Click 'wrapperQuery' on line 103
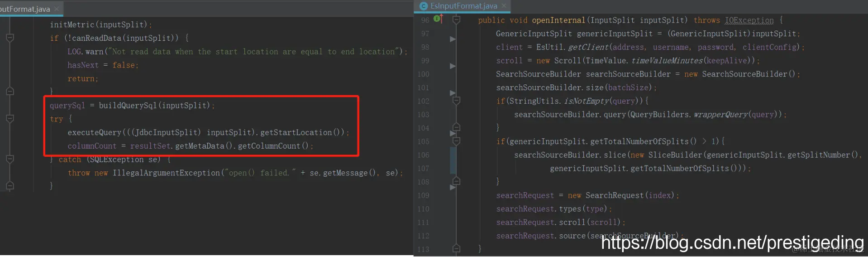Viewport: 868px width, 257px height. [x=720, y=114]
